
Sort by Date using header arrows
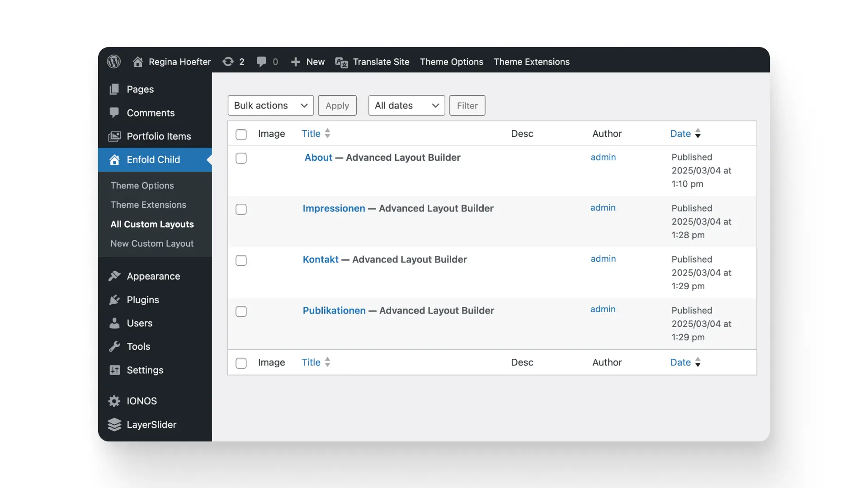tap(698, 133)
